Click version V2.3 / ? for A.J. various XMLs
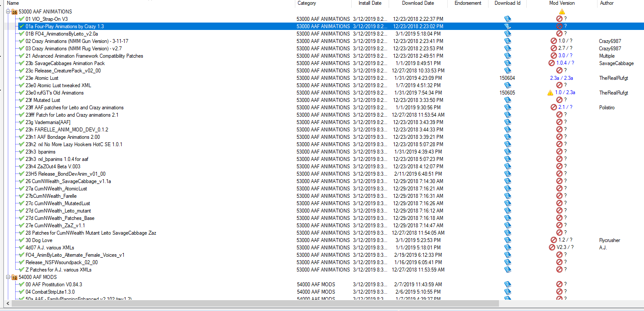 tap(565, 248)
